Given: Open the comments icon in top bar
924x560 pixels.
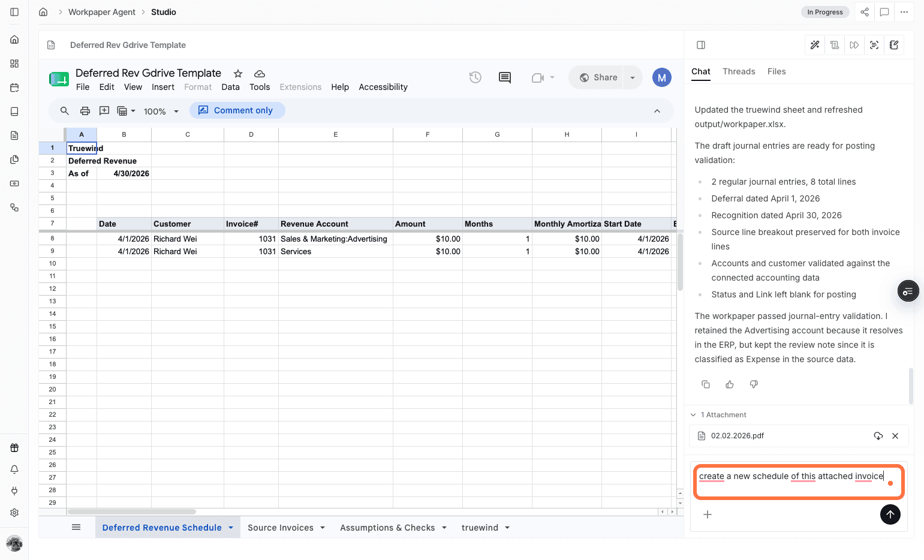Looking at the screenshot, I should [884, 12].
